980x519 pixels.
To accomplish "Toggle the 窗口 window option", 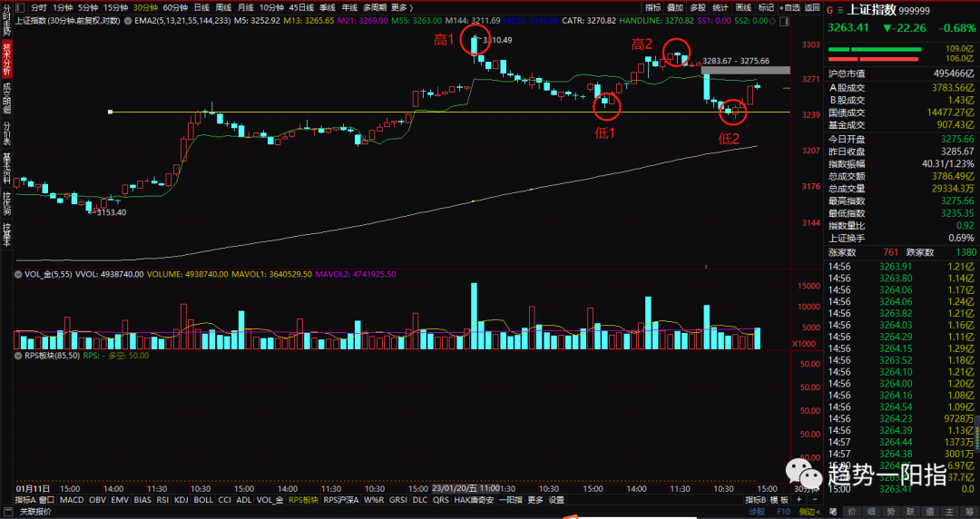I will [x=47, y=500].
